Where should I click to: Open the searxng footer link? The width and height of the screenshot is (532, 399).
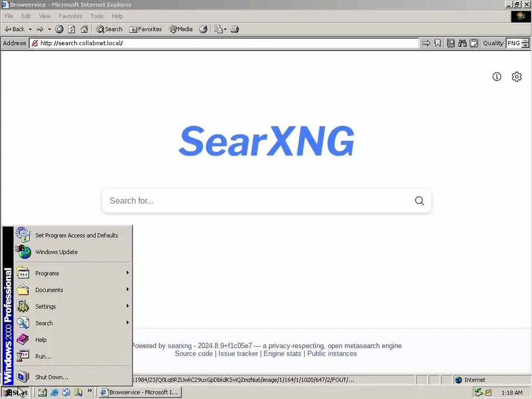point(179,345)
